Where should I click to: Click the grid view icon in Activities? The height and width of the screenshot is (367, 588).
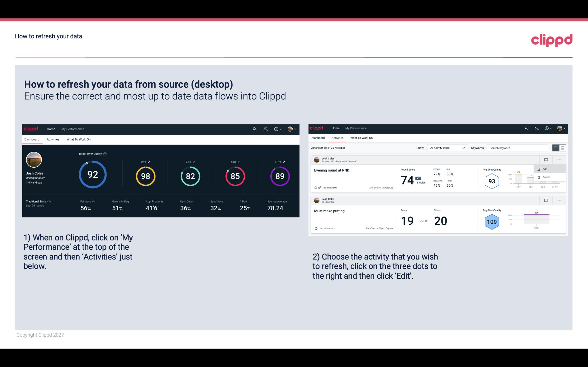pyautogui.click(x=563, y=148)
